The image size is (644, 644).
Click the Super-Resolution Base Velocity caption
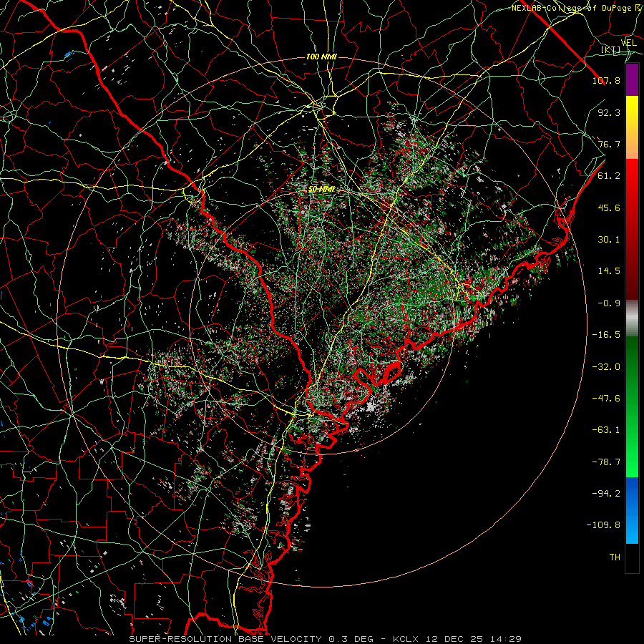pyautogui.click(x=326, y=639)
